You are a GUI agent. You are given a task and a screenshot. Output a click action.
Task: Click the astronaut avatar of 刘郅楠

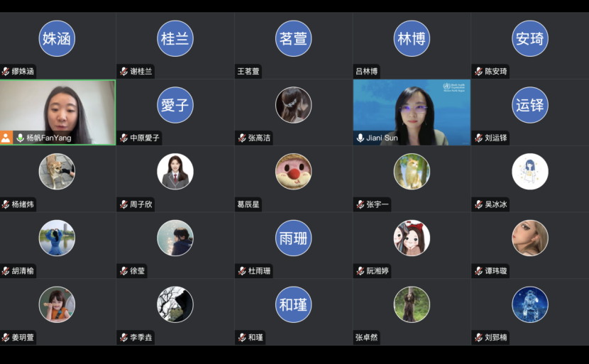click(530, 304)
